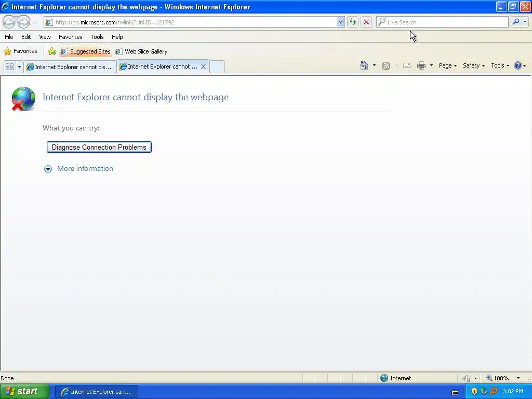The width and height of the screenshot is (532, 399).
Task: Click the keyboard tray icon
Action: (x=455, y=392)
